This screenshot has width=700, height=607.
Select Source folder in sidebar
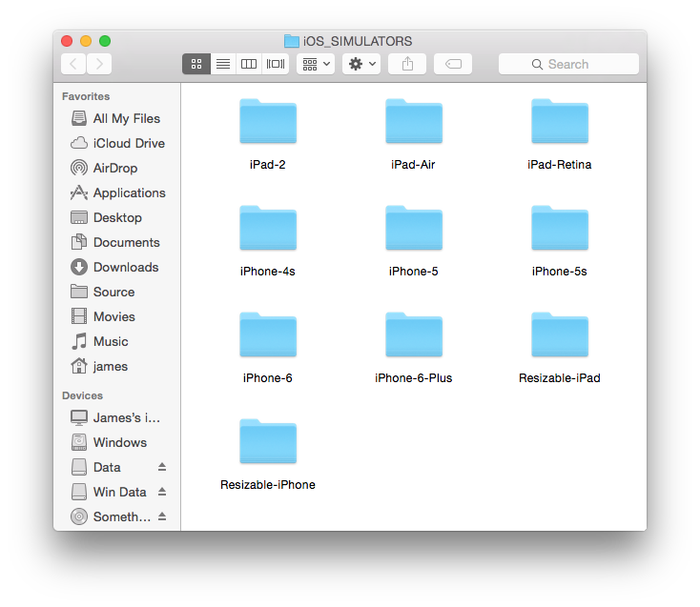pos(117,292)
